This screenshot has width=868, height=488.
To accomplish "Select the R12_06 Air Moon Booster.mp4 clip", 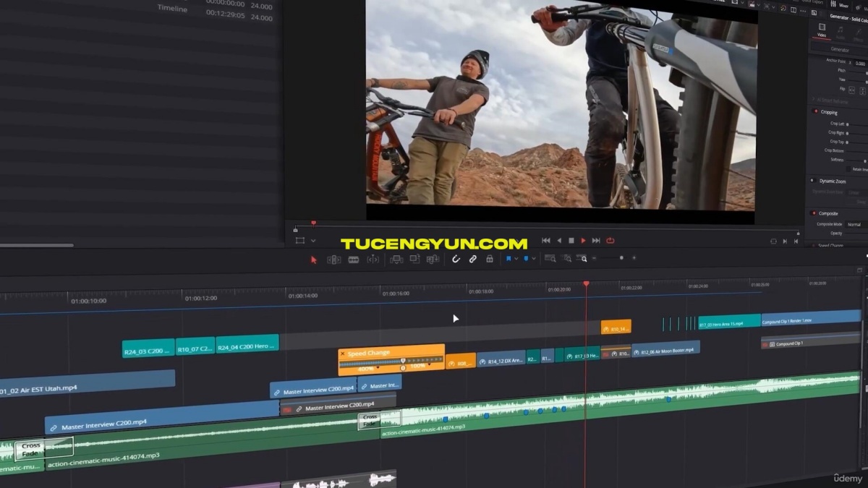I will (x=666, y=350).
